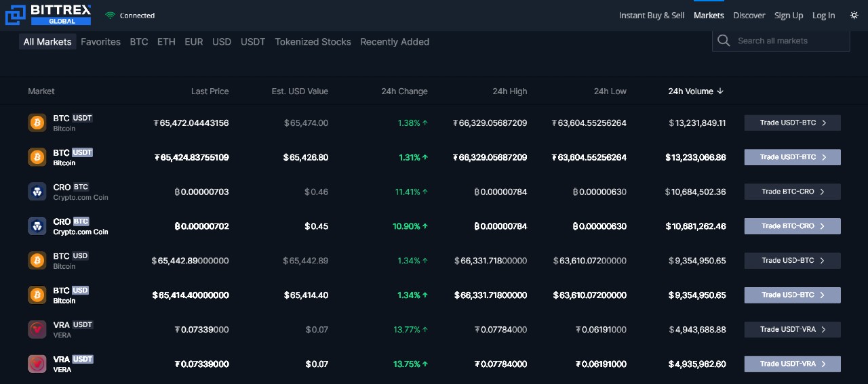Open the USDT markets tab

pyautogui.click(x=253, y=41)
